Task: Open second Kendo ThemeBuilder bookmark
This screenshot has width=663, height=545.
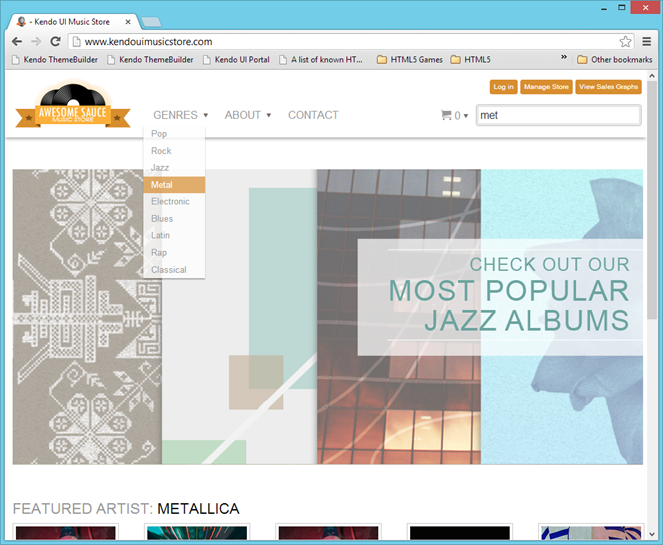Action: click(151, 60)
